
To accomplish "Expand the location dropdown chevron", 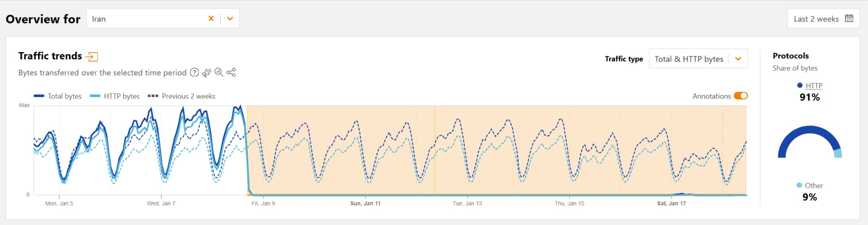I will point(230,19).
